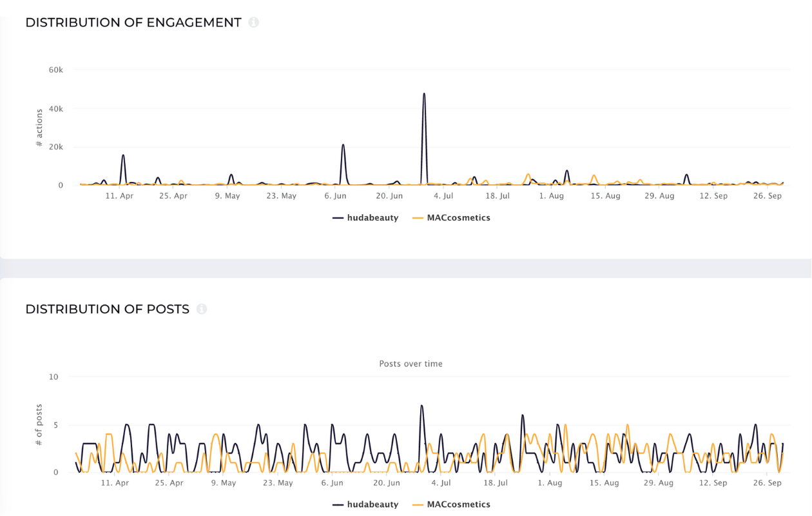Click '1. Aug' date label in engagement chart
Image resolution: width=812 pixels, height=516 pixels.
tap(552, 196)
